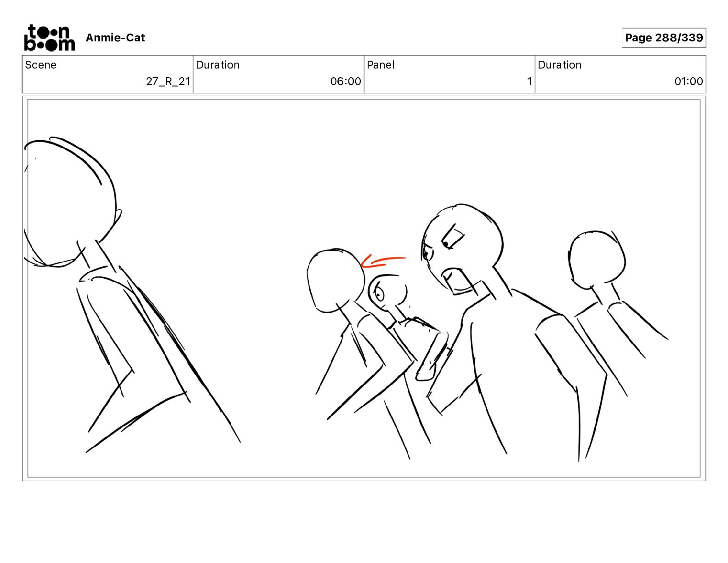The image size is (728, 563).
Task: Select panel duration value 01:00
Action: 688,81
